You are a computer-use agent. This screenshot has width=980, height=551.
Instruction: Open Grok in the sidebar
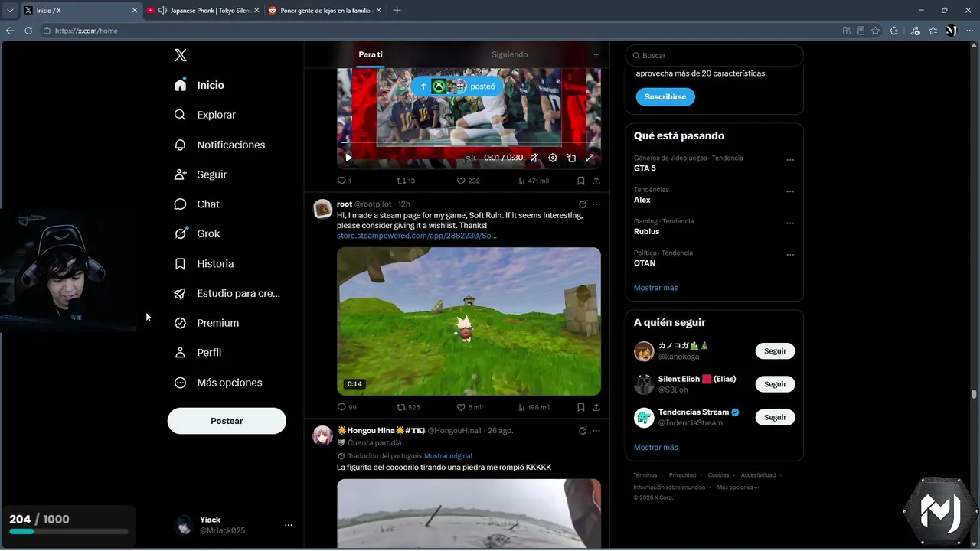[197, 234]
